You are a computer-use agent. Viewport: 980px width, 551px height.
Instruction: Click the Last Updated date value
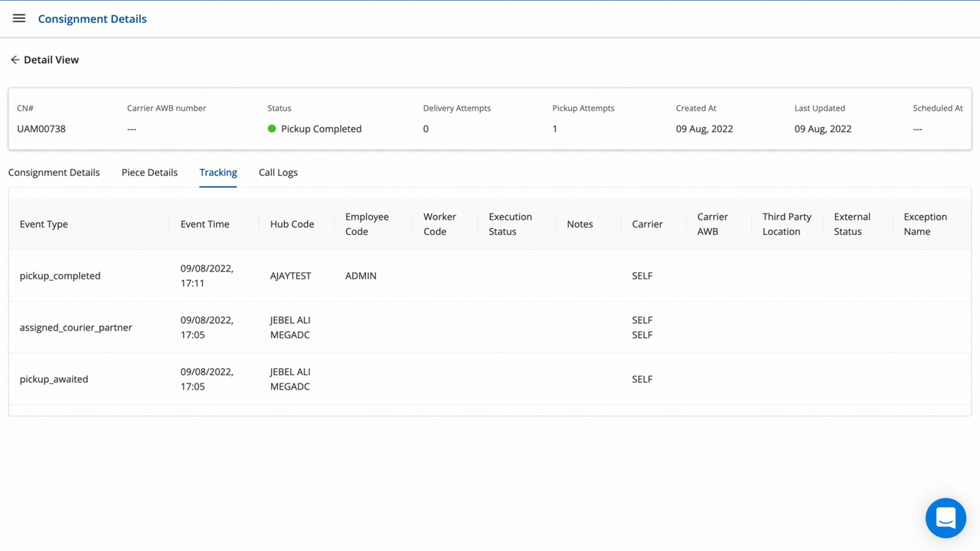pos(823,129)
